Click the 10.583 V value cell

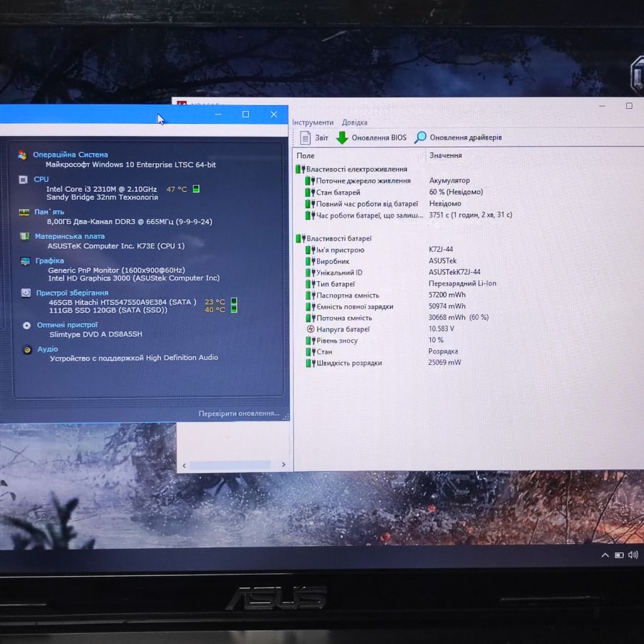coord(441,328)
